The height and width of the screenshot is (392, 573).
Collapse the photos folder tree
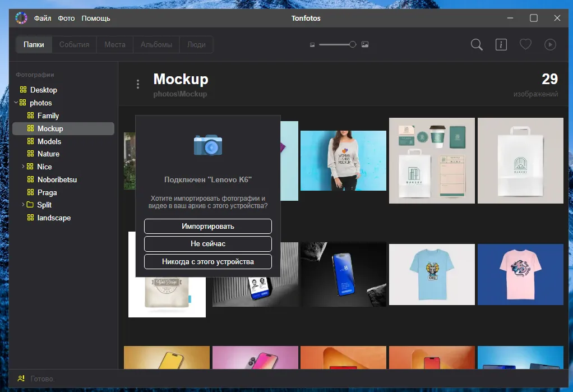16,103
